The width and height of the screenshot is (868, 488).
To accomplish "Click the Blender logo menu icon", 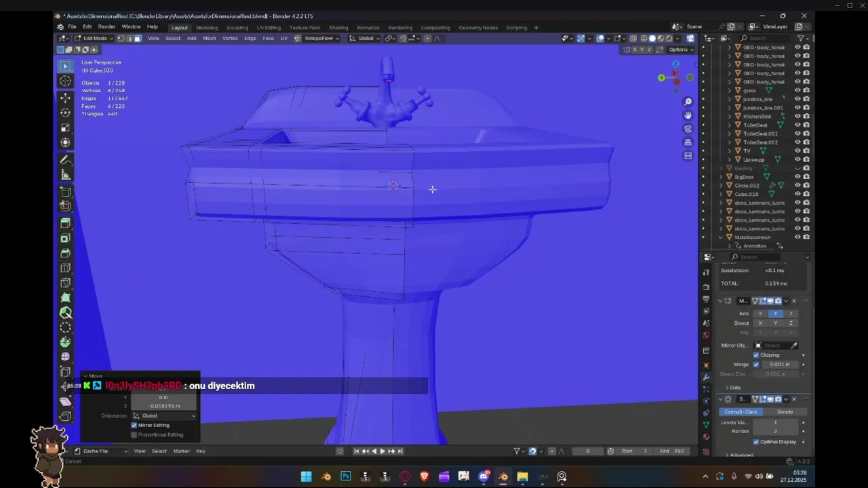I will [x=60, y=27].
